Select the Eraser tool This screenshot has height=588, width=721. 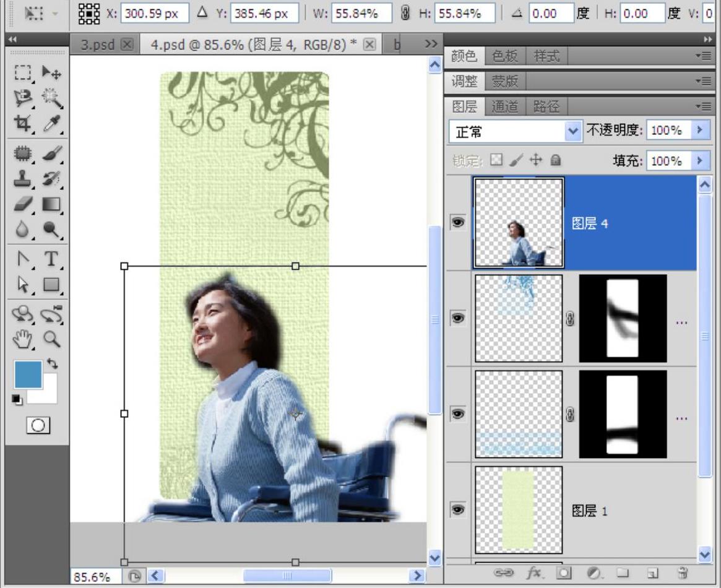click(x=23, y=204)
